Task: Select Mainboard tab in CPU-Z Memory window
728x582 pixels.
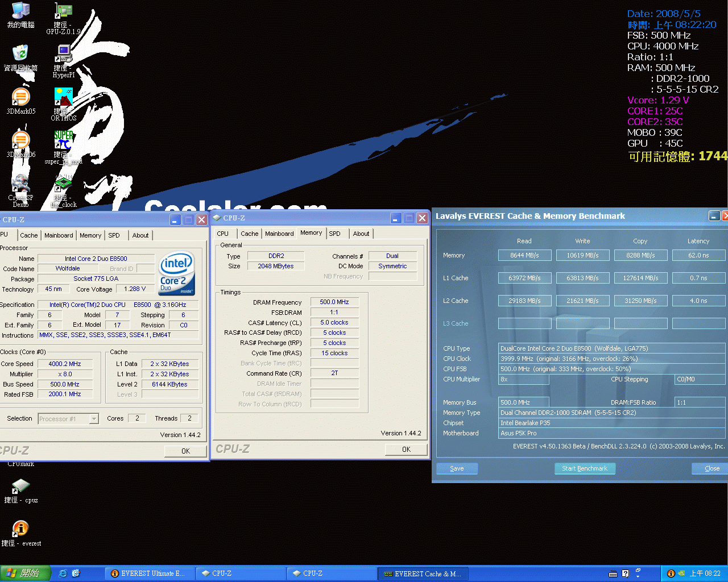Action: pyautogui.click(x=279, y=234)
